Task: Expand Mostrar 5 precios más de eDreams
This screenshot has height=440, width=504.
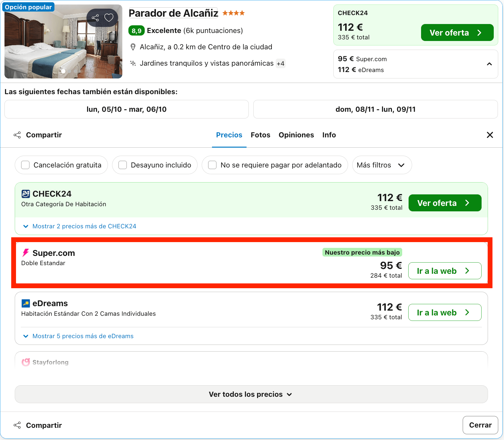Action: pos(78,336)
